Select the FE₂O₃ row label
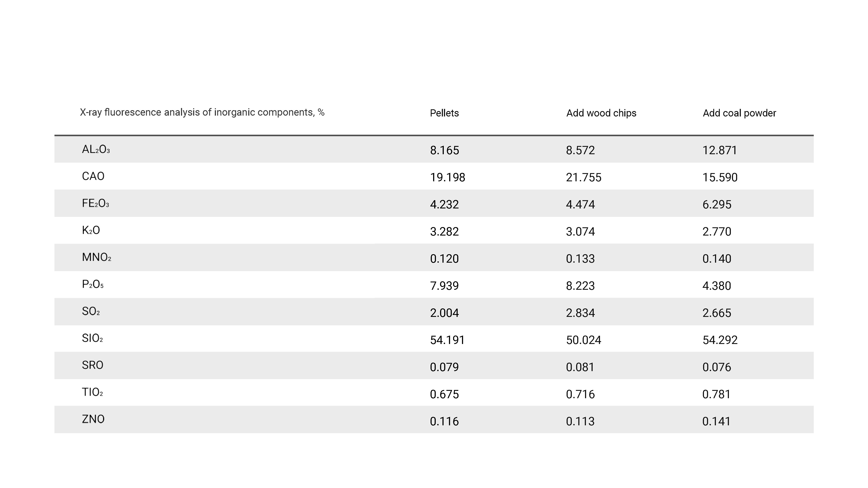The height and width of the screenshot is (488, 868). click(x=95, y=204)
